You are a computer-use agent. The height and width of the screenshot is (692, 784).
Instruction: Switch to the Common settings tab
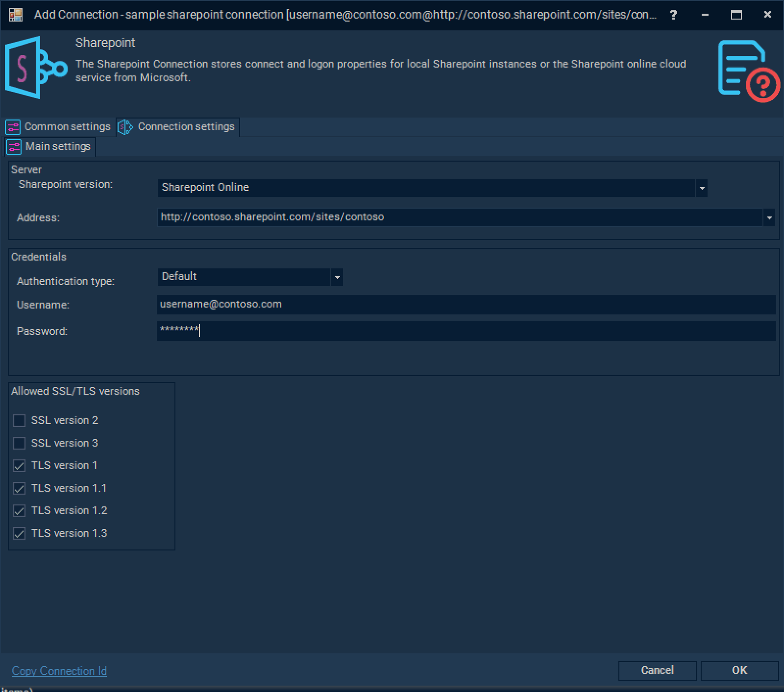(x=67, y=127)
